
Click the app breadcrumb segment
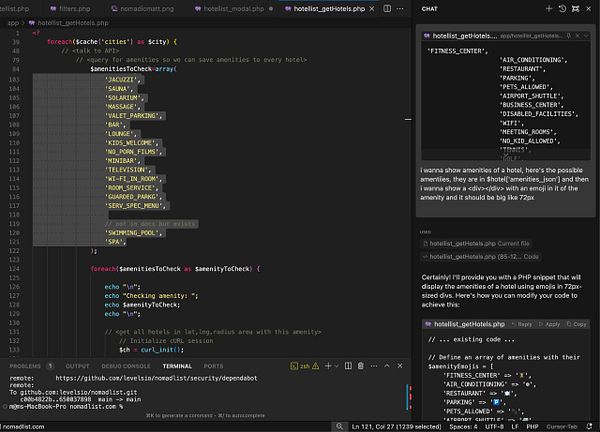click(x=13, y=23)
